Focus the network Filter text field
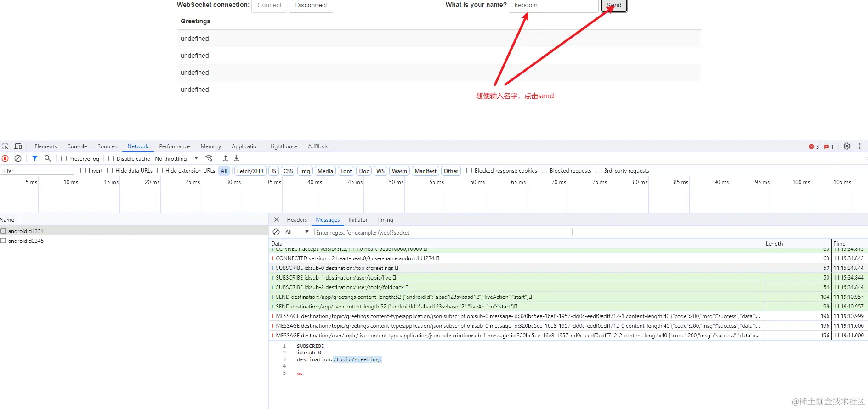868x409 pixels. [37, 171]
